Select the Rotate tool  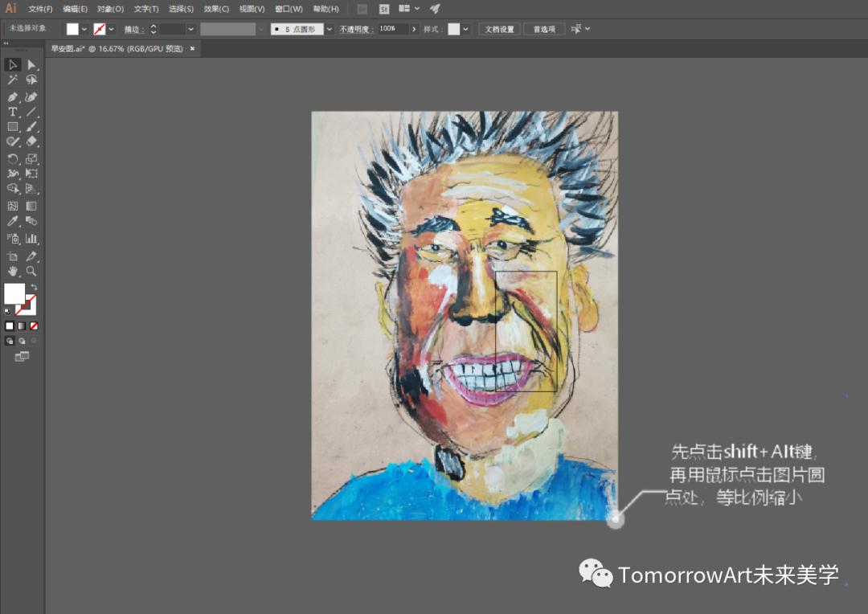point(13,159)
